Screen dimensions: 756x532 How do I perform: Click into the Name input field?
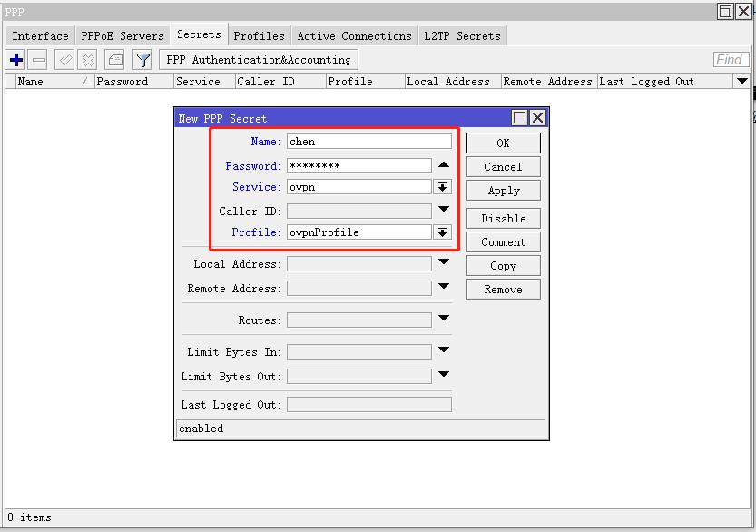[x=368, y=142]
